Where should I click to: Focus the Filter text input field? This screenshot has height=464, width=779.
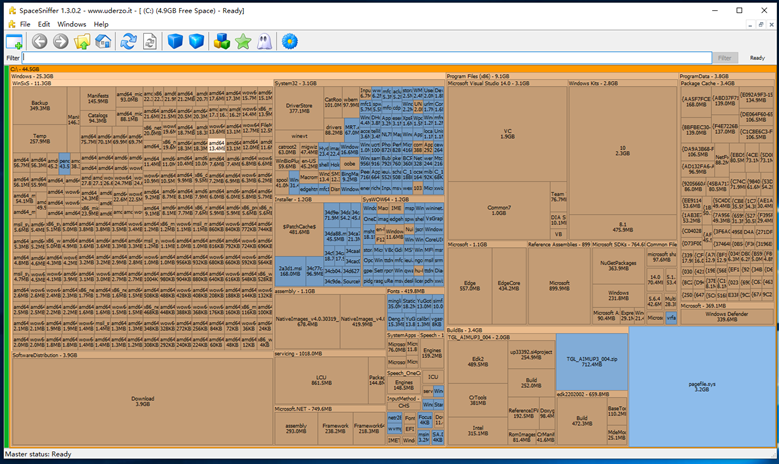(x=367, y=58)
